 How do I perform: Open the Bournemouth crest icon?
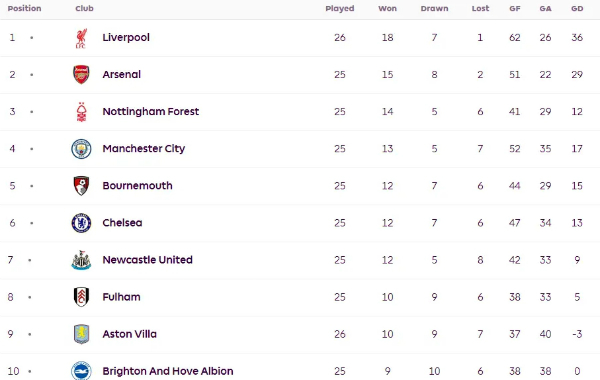pos(81,186)
